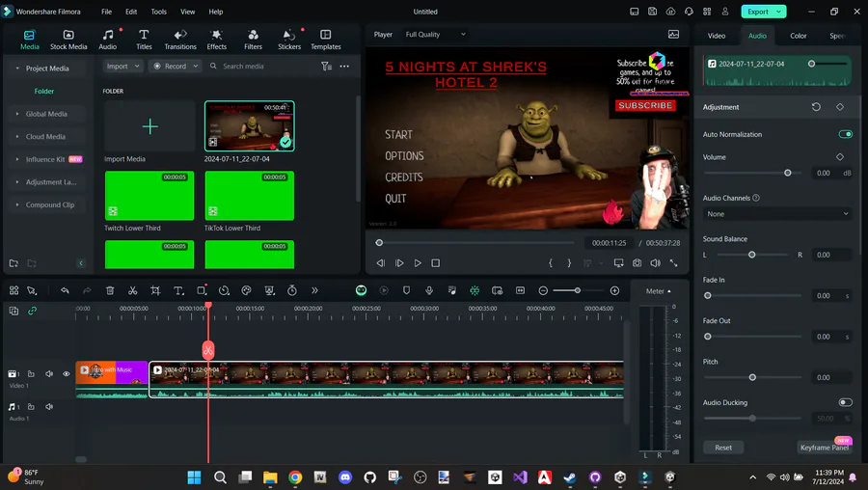
Task: Open the Tools menu
Action: coord(159,12)
